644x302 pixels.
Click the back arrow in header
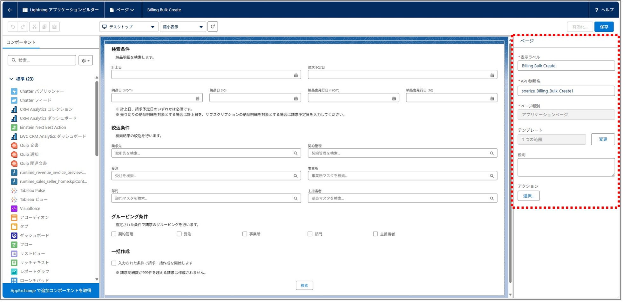pos(10,10)
